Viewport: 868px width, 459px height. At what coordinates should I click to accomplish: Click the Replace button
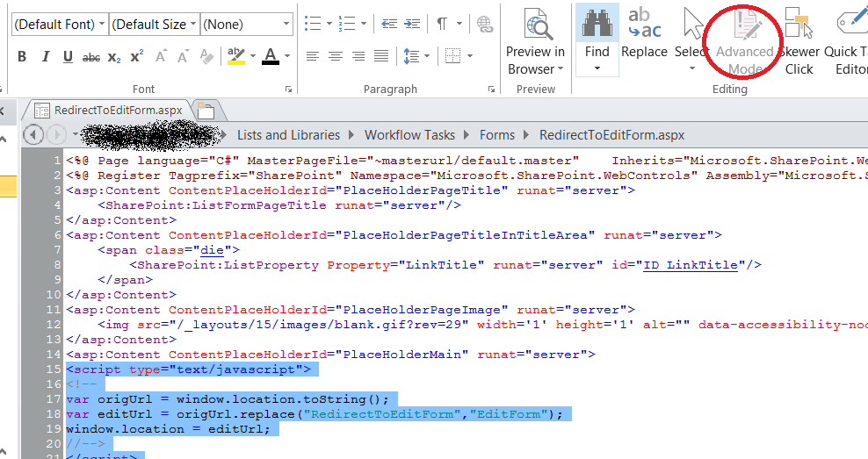point(644,33)
